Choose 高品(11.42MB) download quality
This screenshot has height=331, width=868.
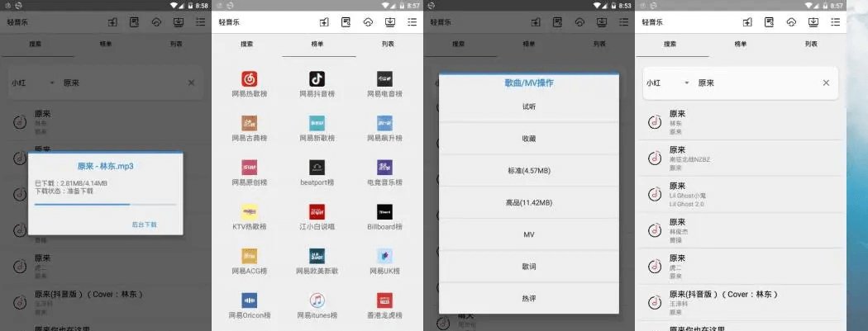pyautogui.click(x=529, y=203)
